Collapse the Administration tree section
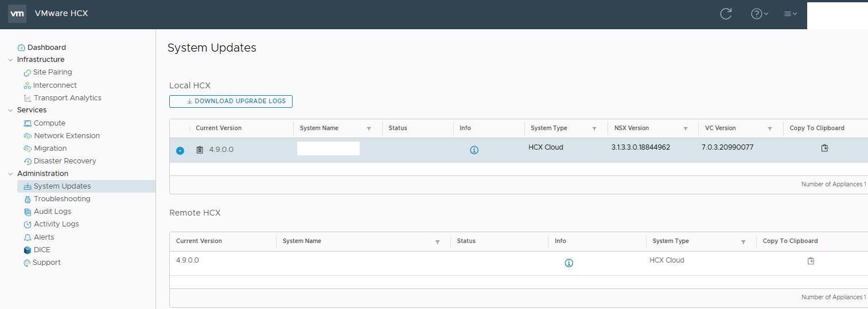This screenshot has height=309, width=868. (10, 174)
